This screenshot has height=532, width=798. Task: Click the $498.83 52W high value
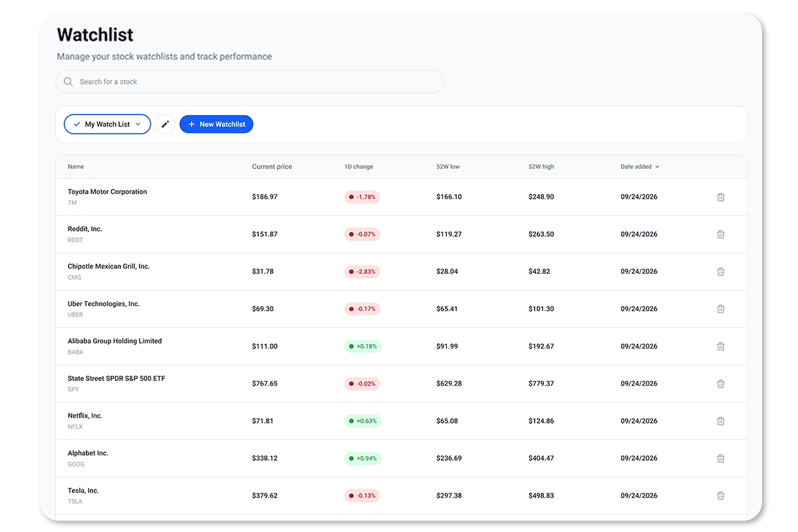[541, 495]
